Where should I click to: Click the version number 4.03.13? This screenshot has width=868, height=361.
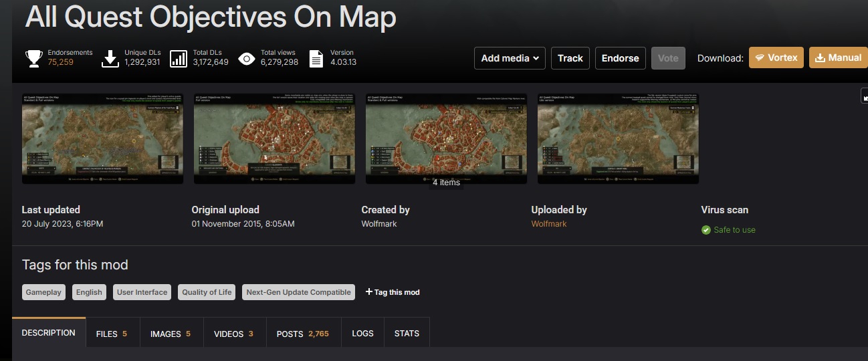pos(343,62)
